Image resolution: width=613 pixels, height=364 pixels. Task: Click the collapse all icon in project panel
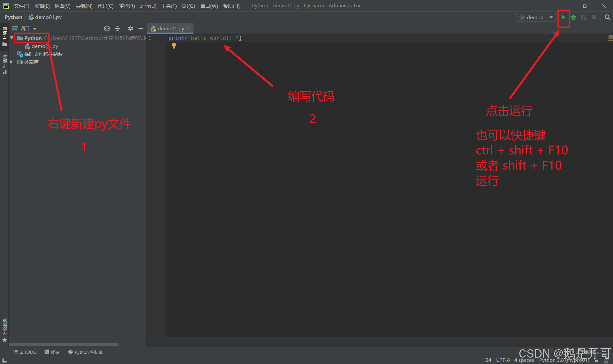117,28
